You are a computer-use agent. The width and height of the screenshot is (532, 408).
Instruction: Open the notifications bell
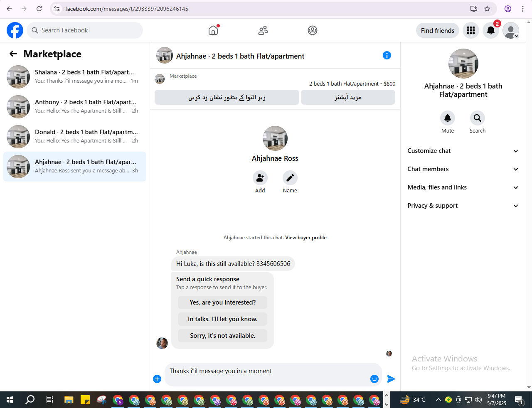pos(491,30)
